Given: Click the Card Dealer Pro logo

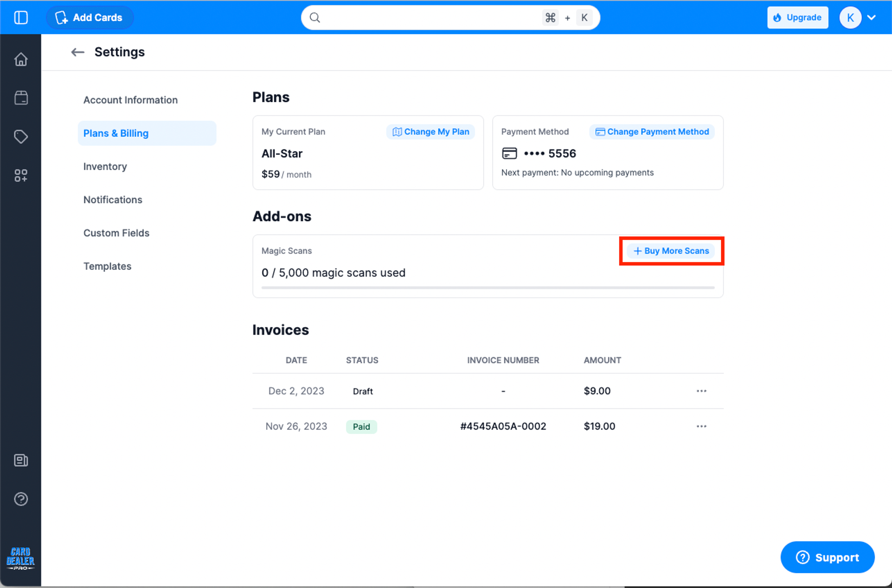Looking at the screenshot, I should click(x=21, y=558).
